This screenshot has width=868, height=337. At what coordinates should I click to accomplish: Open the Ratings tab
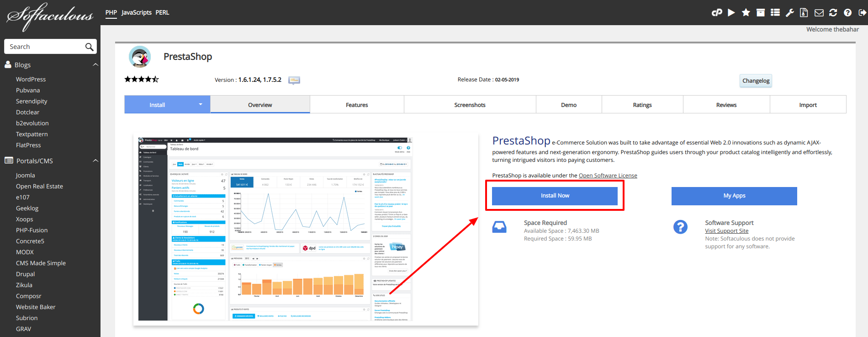[642, 105]
